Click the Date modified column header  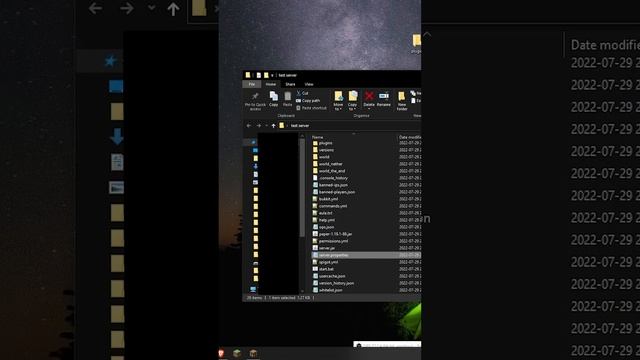pyautogui.click(x=409, y=137)
